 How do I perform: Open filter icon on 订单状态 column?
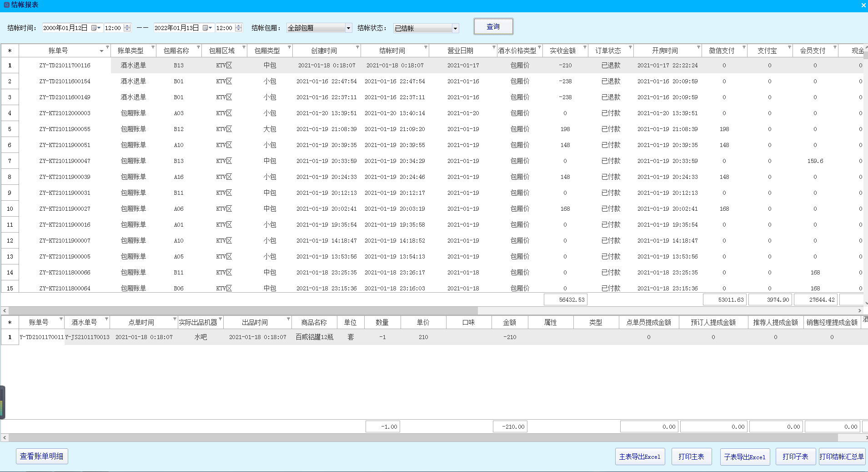(630, 47)
